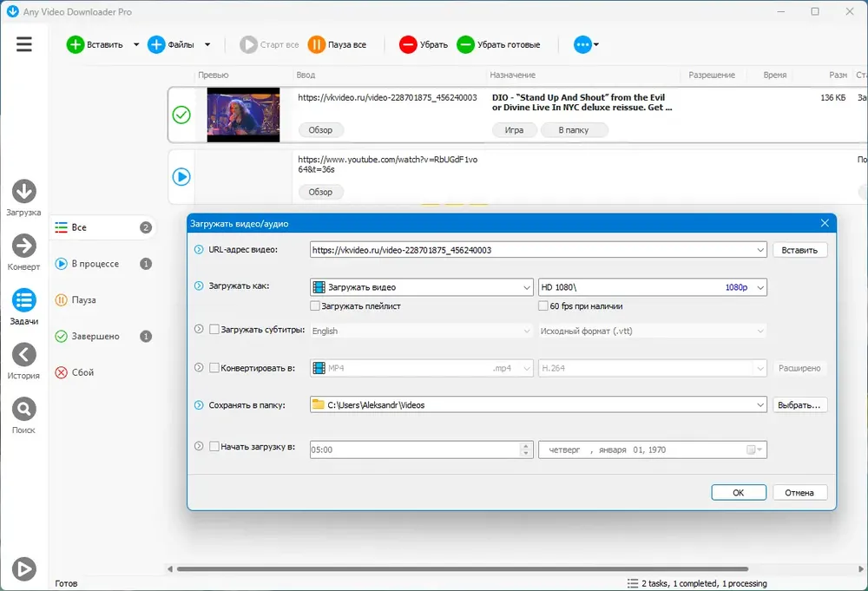
Task: Click the Отмена button
Action: (x=799, y=493)
